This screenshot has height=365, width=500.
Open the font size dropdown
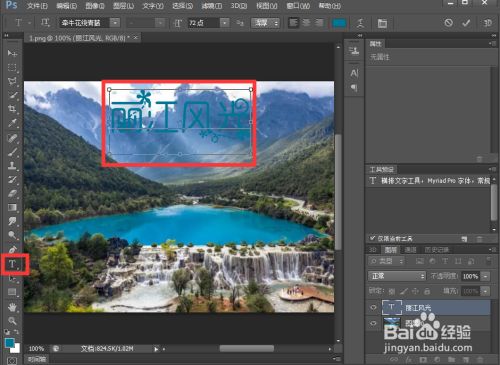(x=225, y=23)
